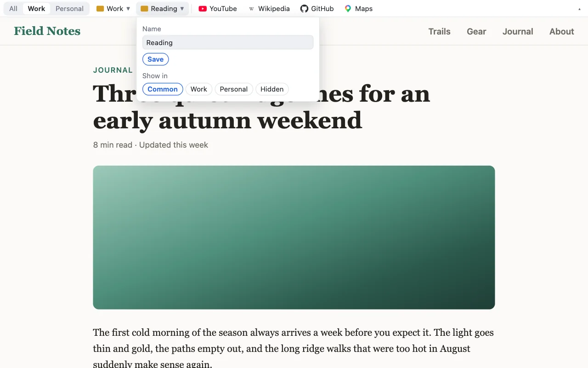Open the Maps pin icon

348,9
